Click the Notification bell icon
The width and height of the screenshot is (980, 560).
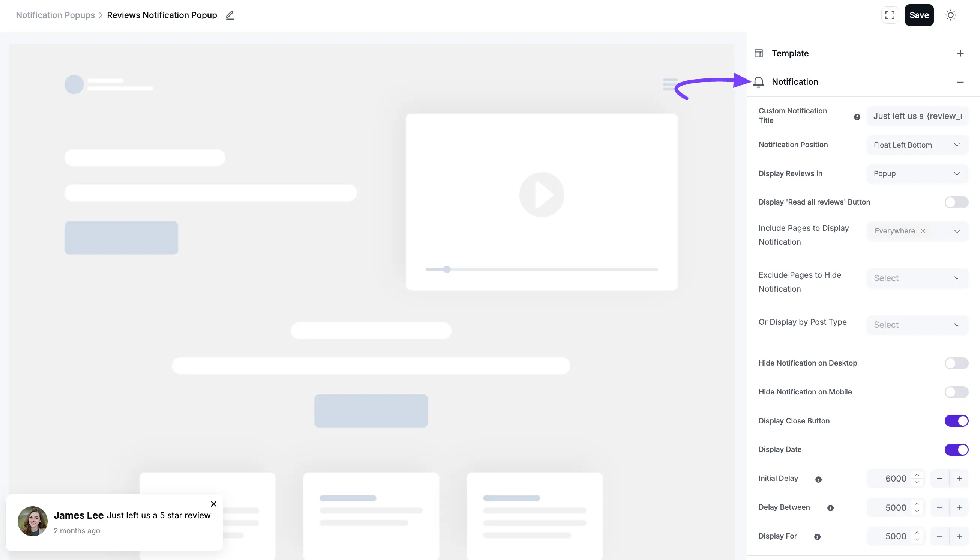pos(759,81)
